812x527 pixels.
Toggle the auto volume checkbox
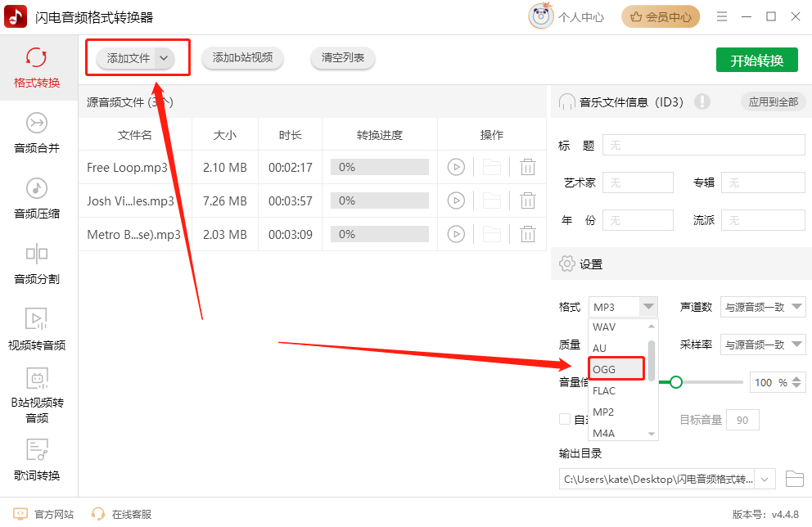[x=565, y=419]
